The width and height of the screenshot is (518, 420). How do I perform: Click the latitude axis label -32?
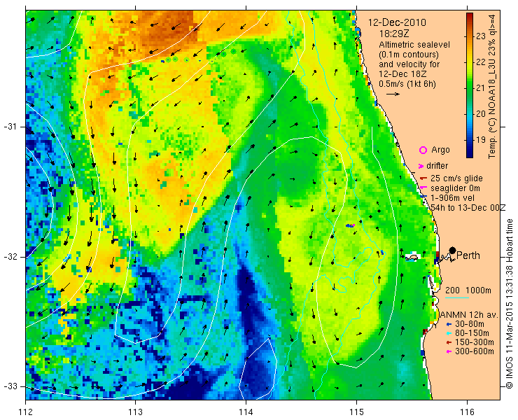[10, 257]
